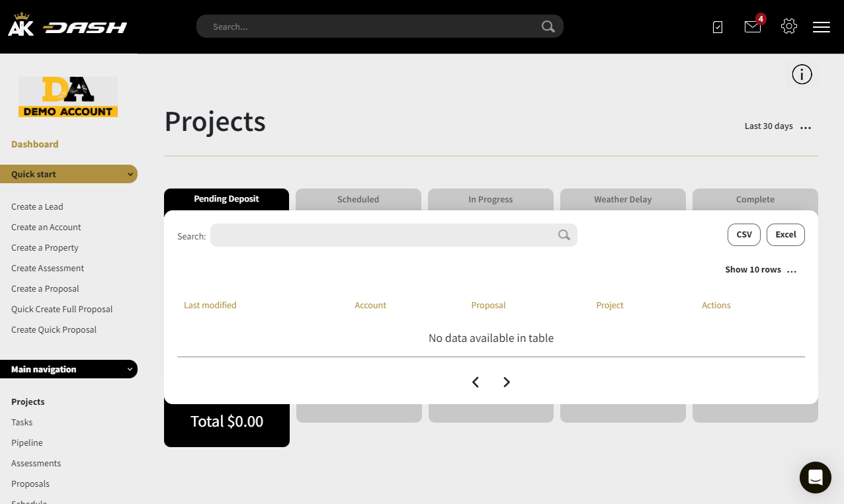Open Assessments in main navigation

coord(36,464)
